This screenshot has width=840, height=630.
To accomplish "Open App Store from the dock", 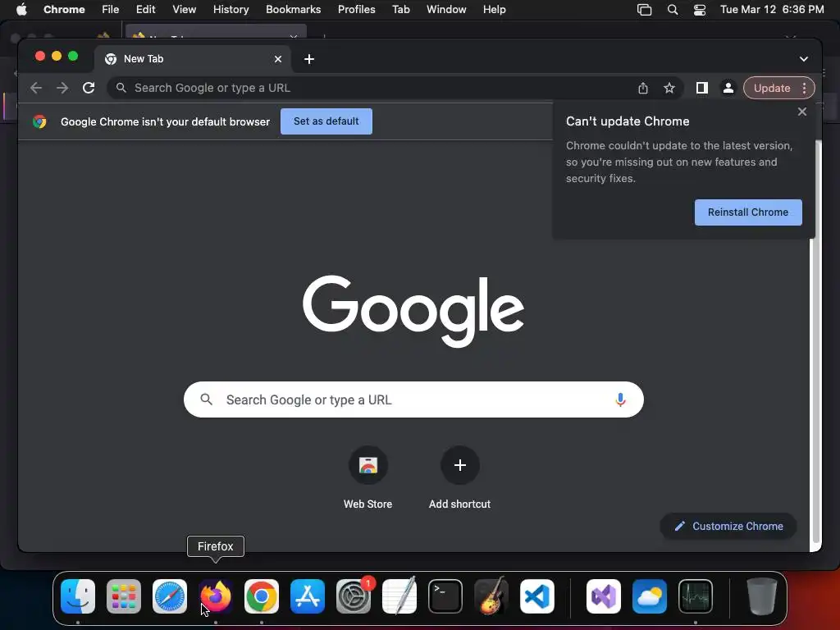I will click(x=308, y=596).
